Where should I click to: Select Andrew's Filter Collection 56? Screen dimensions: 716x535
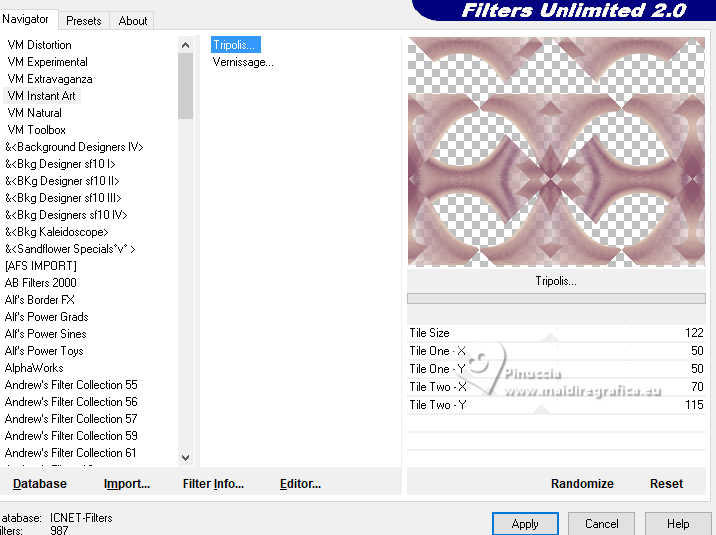pyautogui.click(x=71, y=402)
